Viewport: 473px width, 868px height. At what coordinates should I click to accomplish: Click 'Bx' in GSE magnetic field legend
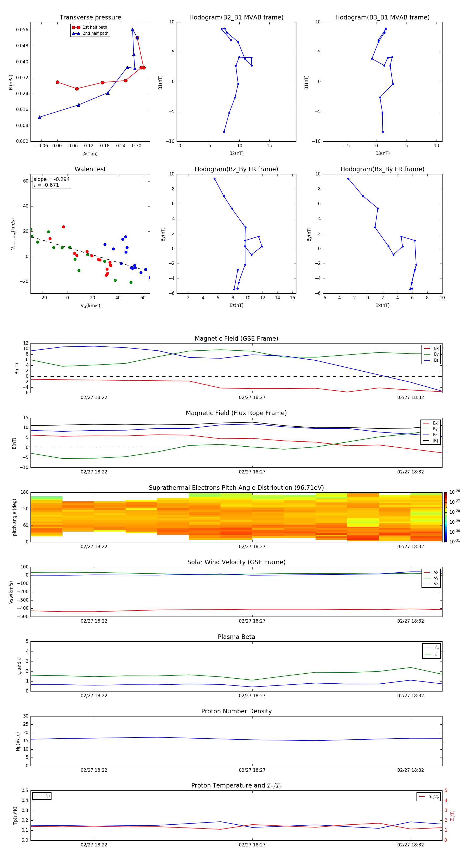click(431, 349)
